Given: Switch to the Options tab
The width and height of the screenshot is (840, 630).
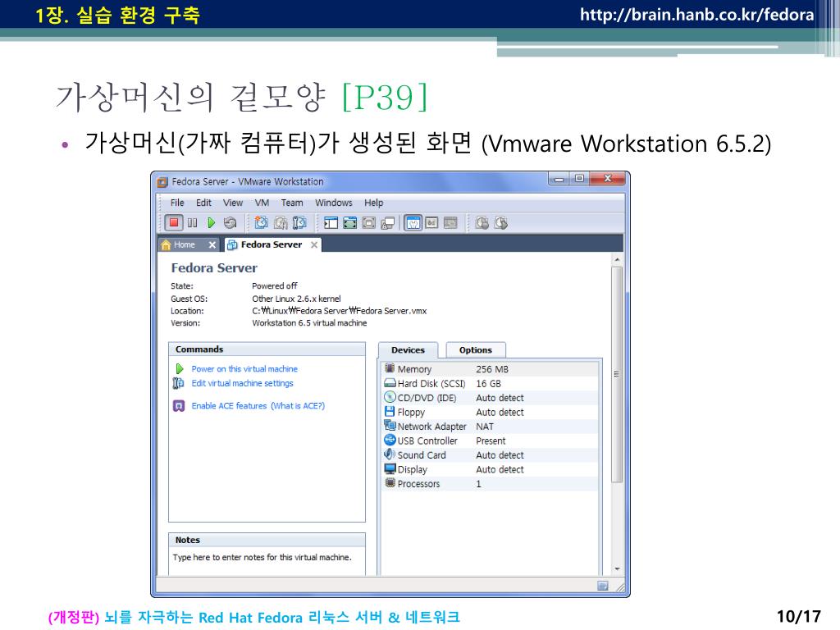Looking at the screenshot, I should tap(475, 349).
